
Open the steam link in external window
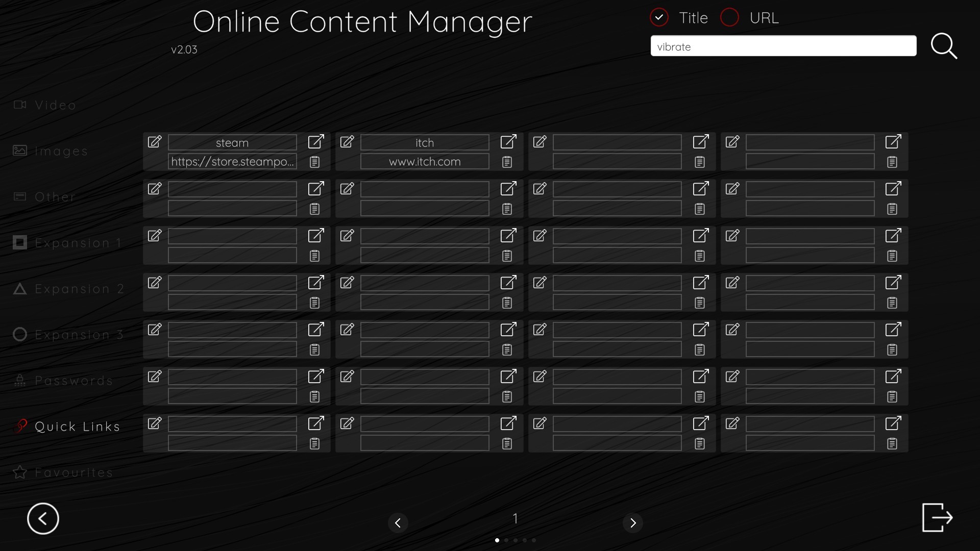point(315,142)
